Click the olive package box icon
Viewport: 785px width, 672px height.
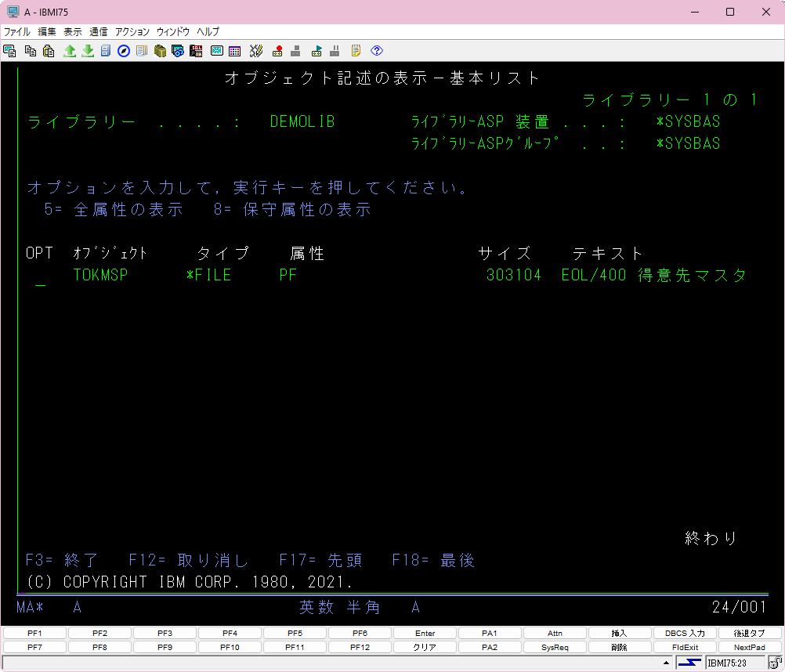pyautogui.click(x=160, y=51)
